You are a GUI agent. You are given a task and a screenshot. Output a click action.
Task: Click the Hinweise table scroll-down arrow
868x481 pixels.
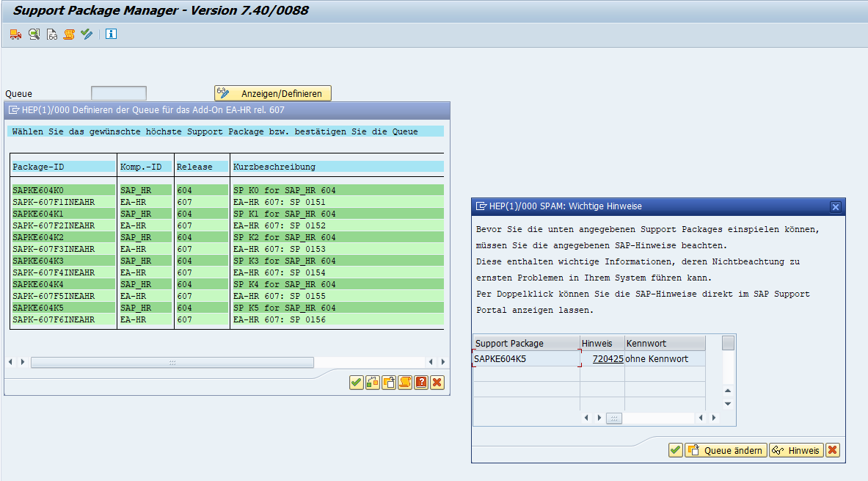coord(728,404)
